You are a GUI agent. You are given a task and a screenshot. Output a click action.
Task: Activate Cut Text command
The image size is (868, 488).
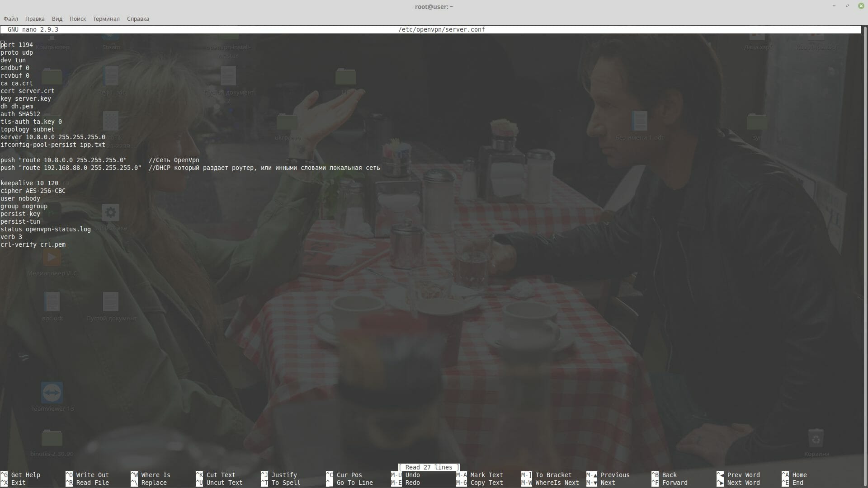click(x=221, y=475)
